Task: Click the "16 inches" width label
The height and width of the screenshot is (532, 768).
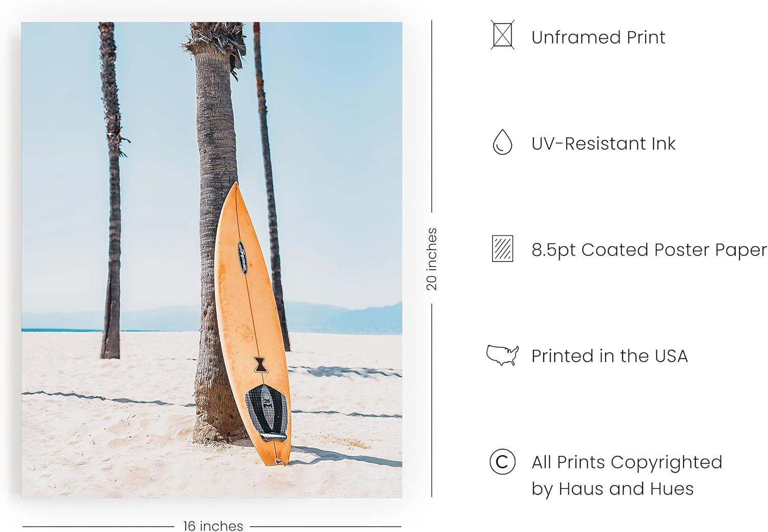Action: 213,526
